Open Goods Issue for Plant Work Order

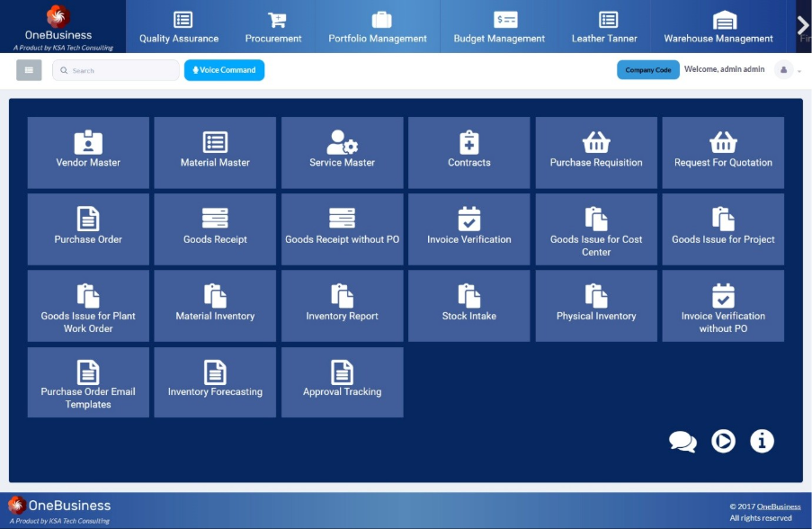click(88, 306)
